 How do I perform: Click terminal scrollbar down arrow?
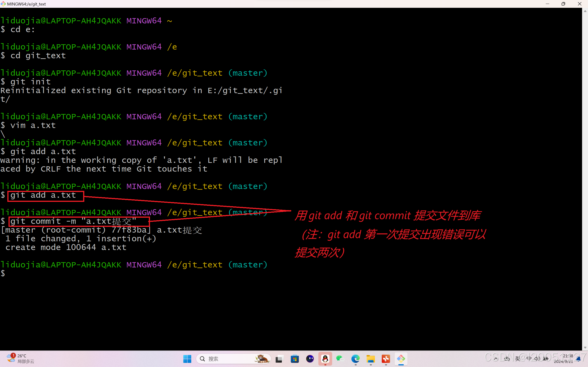point(585,348)
